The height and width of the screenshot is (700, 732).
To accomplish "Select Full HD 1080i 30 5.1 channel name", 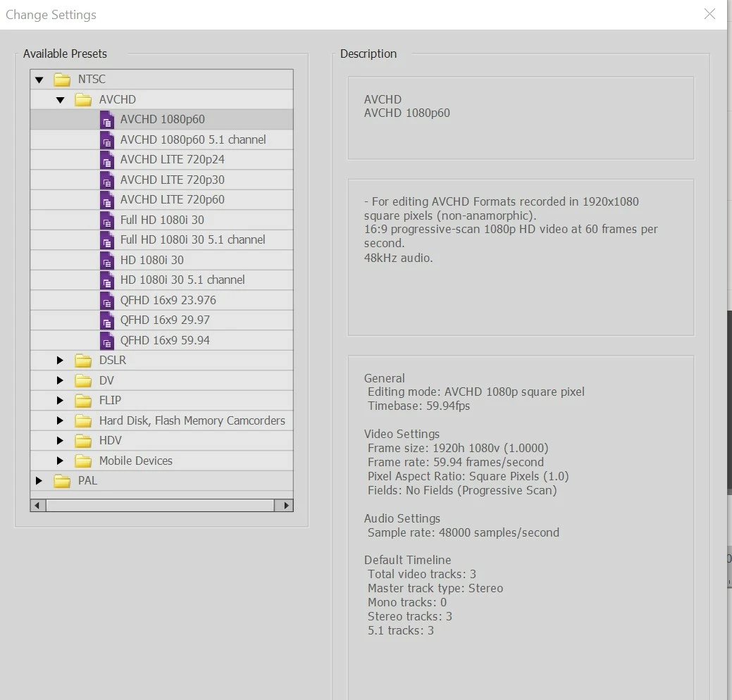I will point(192,240).
